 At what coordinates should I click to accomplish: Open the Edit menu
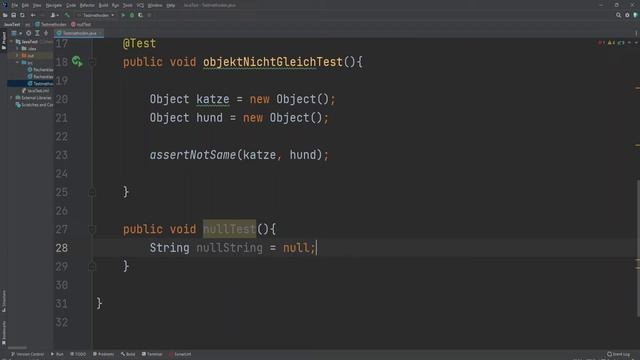pyautogui.click(x=25, y=5)
